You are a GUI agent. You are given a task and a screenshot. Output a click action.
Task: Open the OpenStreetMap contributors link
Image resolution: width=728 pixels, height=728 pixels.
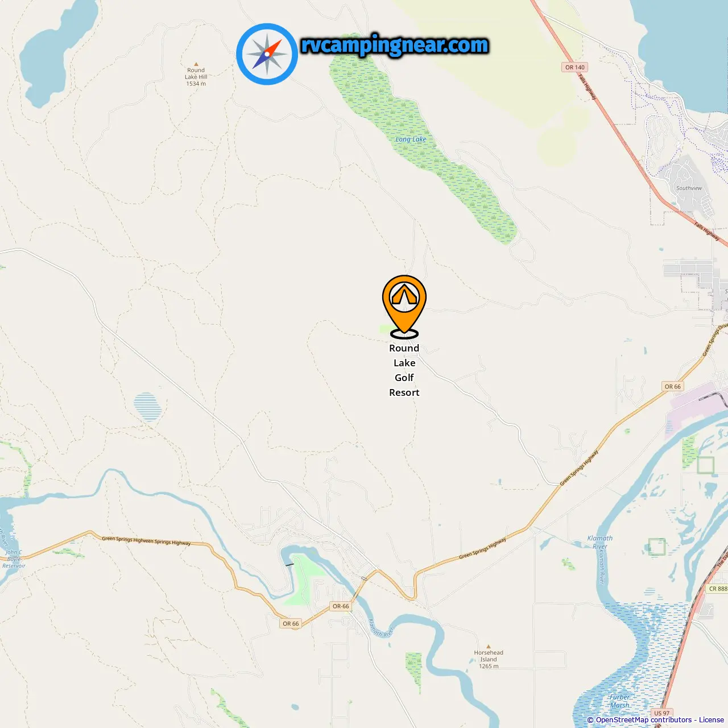click(x=644, y=720)
